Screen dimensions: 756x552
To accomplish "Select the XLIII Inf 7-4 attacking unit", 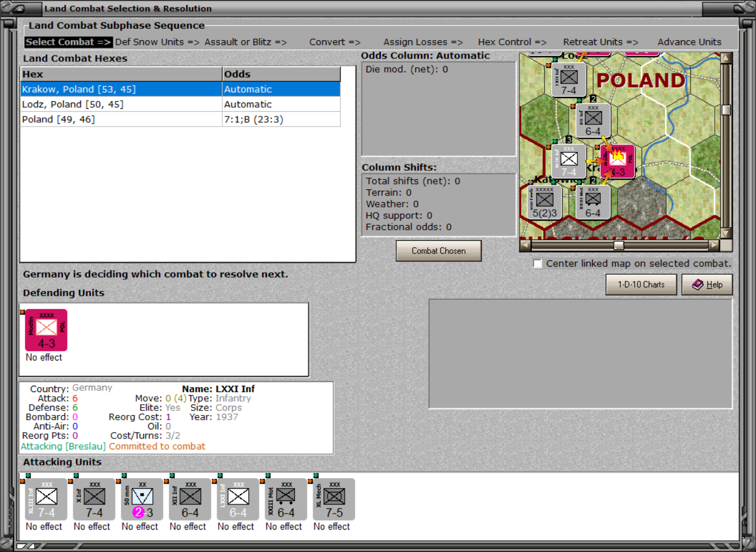I will (46, 499).
